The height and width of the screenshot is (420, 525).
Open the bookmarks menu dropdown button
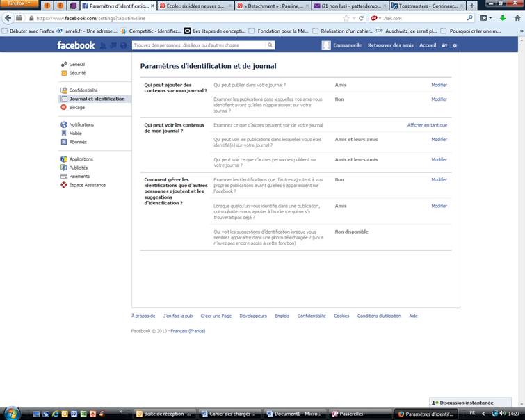[486, 18]
